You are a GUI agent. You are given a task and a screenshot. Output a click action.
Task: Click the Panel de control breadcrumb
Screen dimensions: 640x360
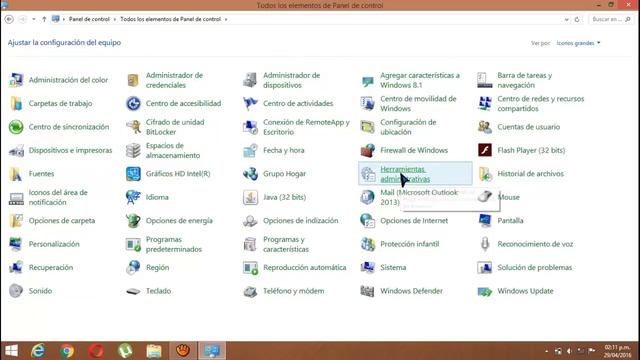[x=89, y=19]
